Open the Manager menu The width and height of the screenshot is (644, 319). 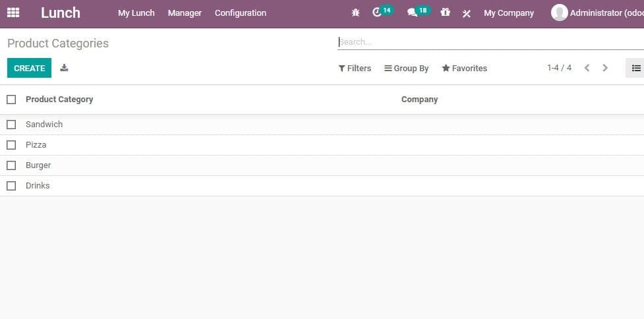tap(185, 13)
